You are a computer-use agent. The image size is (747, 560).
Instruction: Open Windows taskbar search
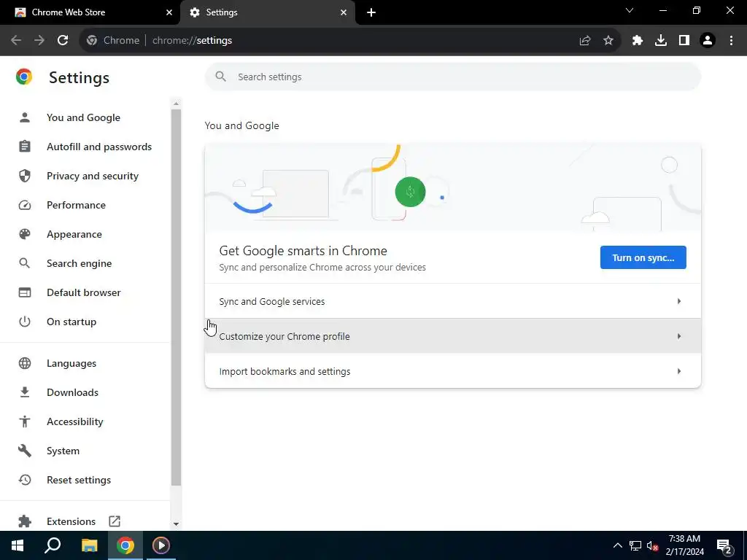pyautogui.click(x=53, y=545)
